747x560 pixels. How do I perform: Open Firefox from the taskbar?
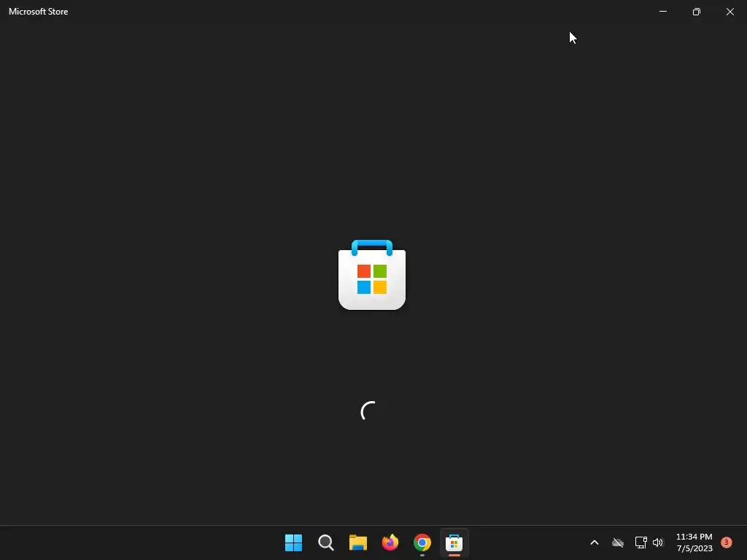390,542
